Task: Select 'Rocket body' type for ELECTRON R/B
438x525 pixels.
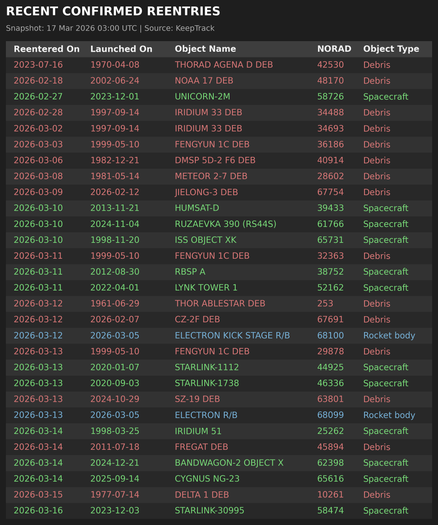Action: [x=389, y=415]
